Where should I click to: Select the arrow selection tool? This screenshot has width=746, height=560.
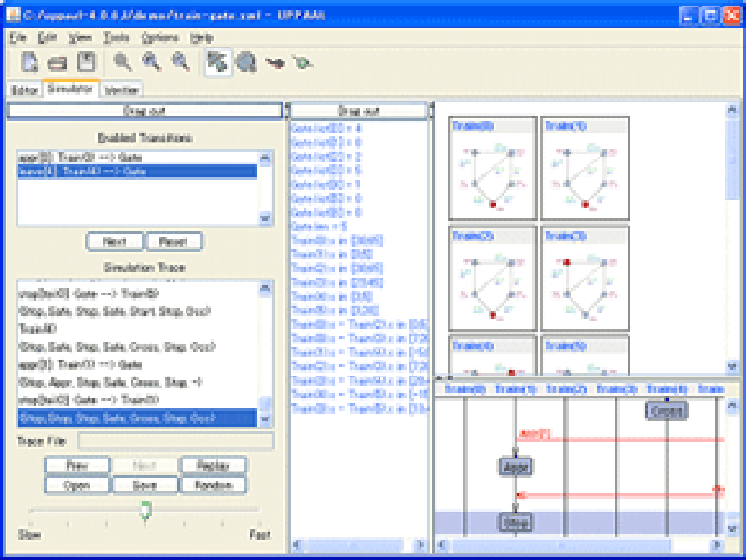tap(217, 62)
